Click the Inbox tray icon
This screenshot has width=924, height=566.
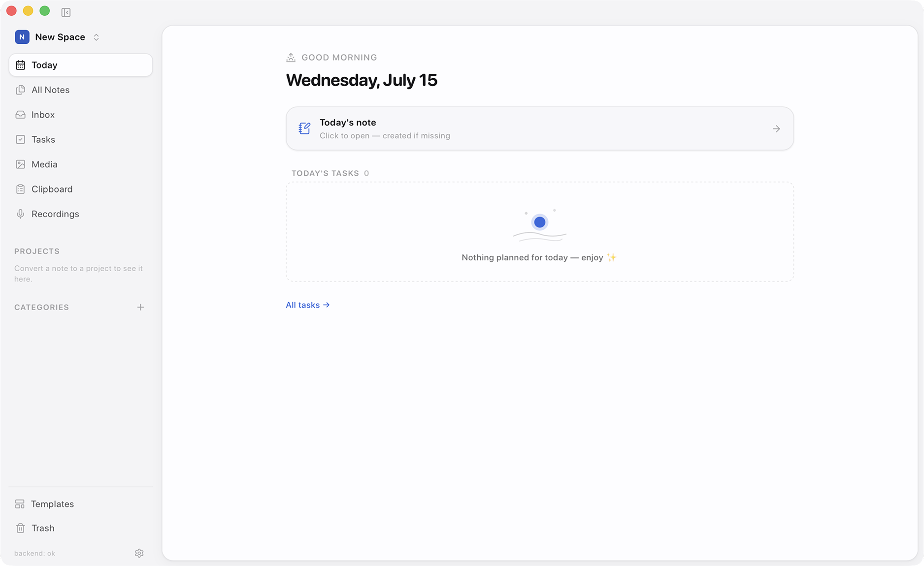coord(20,115)
